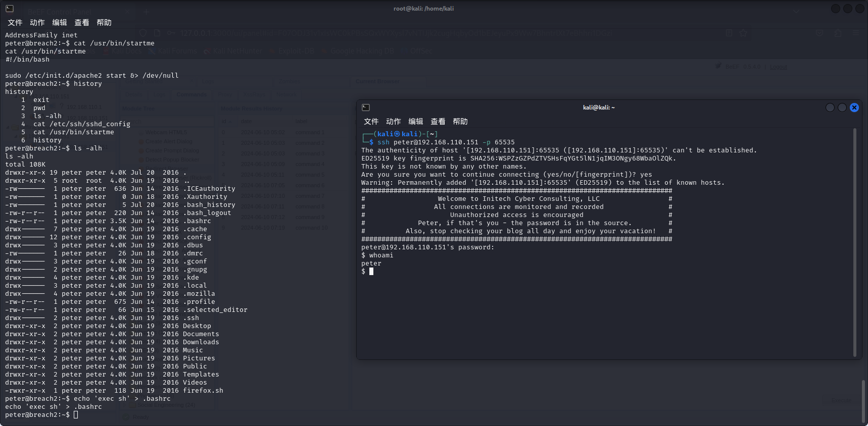Click the 'root@kali: /home/kali' window title
868x426 pixels.
[423, 9]
